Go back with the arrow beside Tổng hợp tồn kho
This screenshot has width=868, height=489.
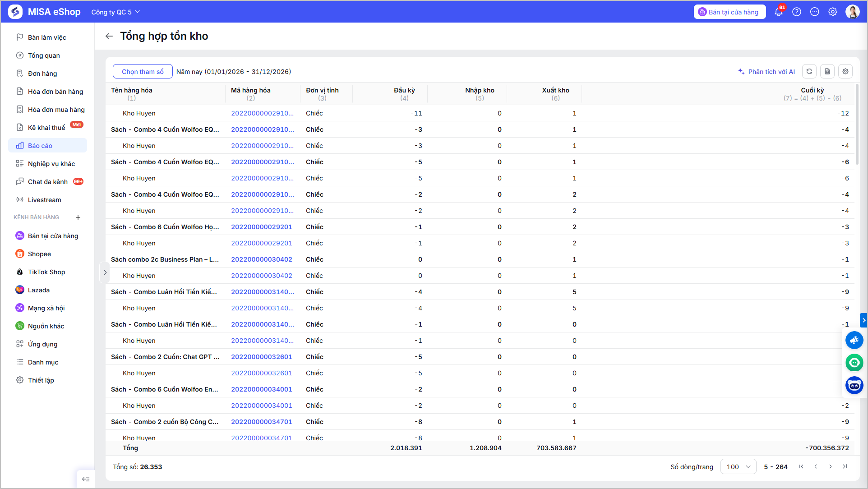tap(109, 36)
